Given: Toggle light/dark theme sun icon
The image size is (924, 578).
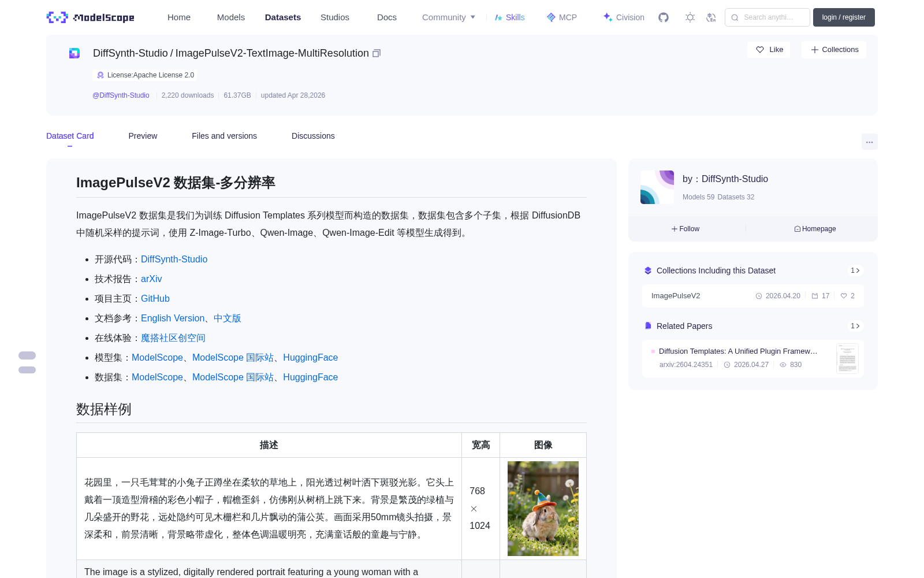Looking at the screenshot, I should coord(690,17).
